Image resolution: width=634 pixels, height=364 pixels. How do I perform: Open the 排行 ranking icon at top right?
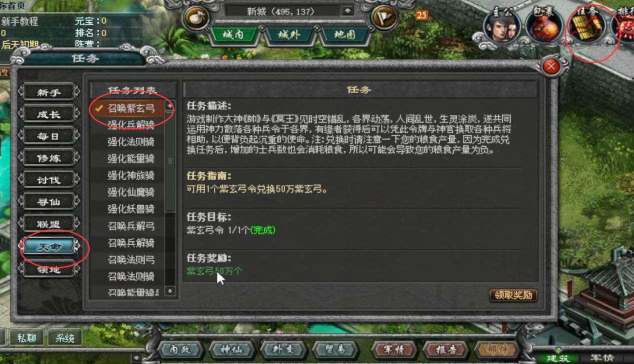624,26
